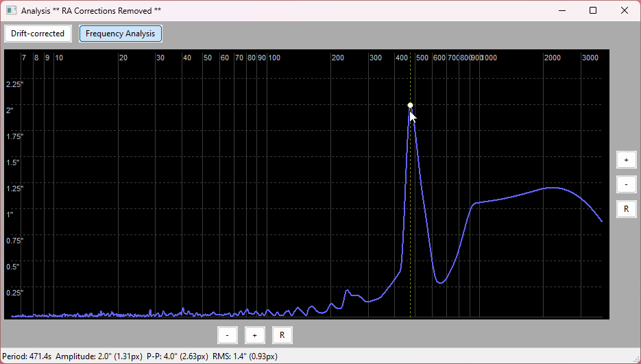
Task: Click the 0.75" y-axis label
Action: point(14,241)
